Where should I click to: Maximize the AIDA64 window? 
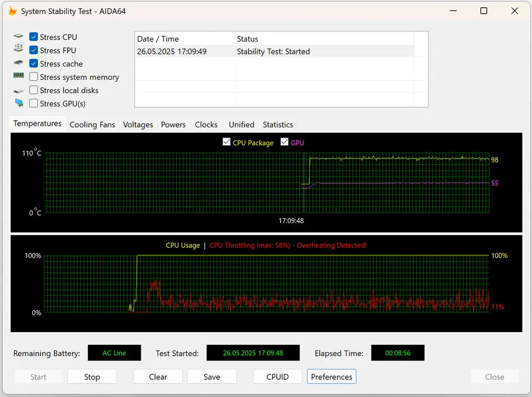(x=484, y=11)
